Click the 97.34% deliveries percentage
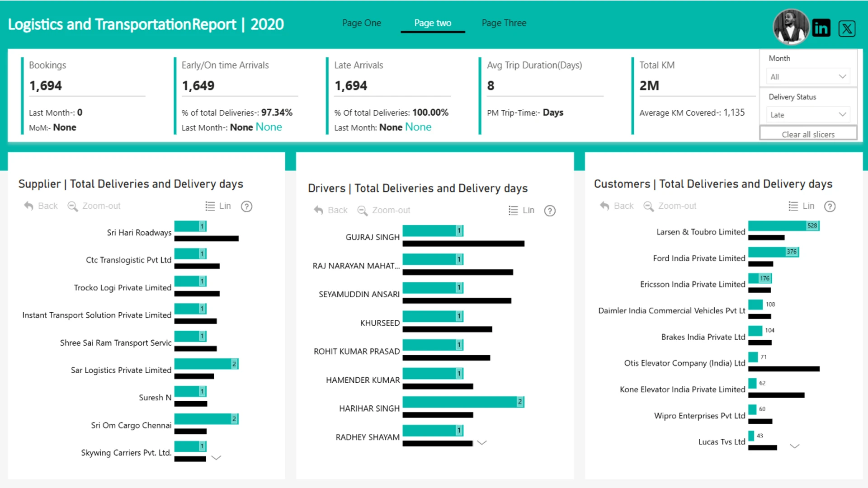This screenshot has width=868, height=488. [x=277, y=113]
